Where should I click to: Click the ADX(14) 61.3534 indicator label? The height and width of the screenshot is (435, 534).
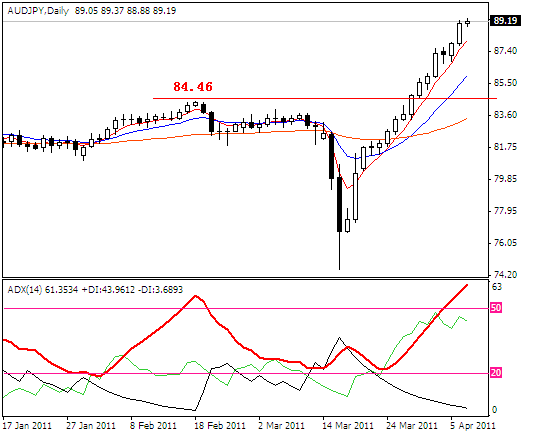pyautogui.click(x=43, y=290)
